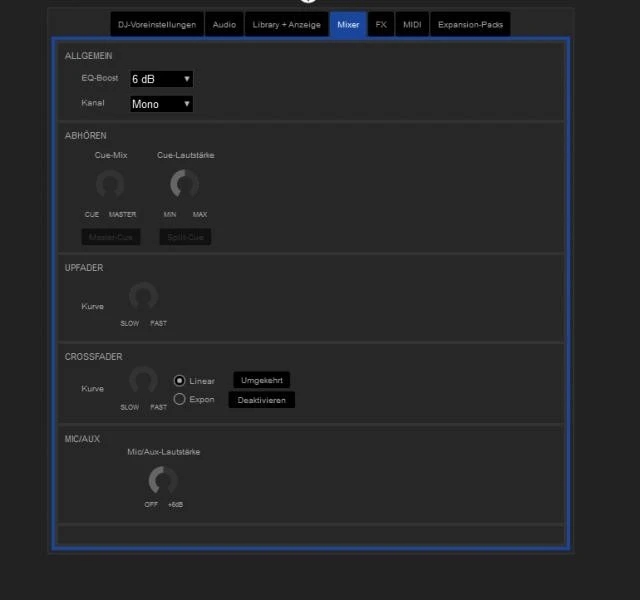Click the Crossfader Kurve knob

point(143,380)
